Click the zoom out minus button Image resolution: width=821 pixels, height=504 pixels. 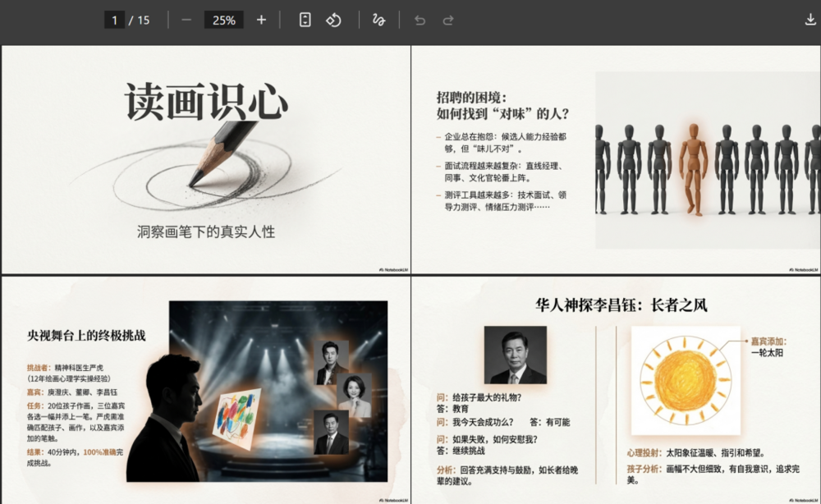(186, 20)
